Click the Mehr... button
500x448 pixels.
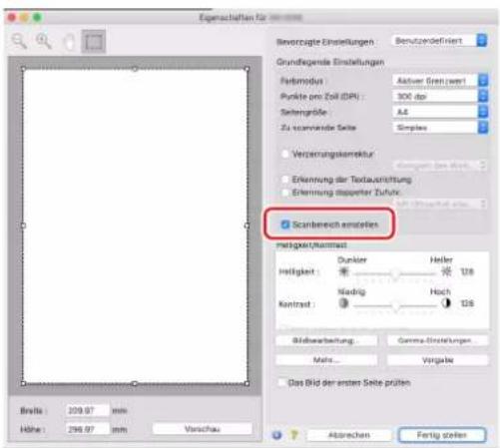click(326, 360)
